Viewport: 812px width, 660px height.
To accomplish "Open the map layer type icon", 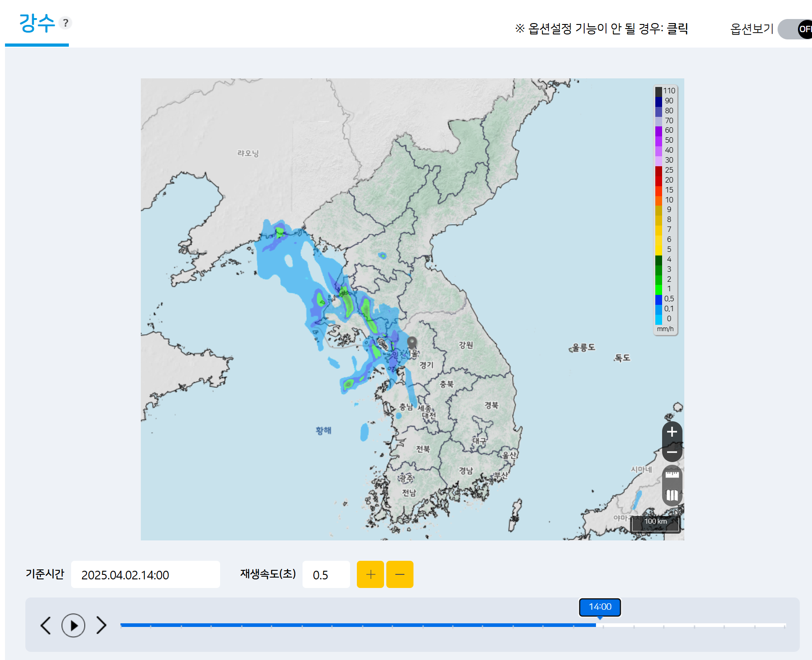I will click(x=672, y=495).
